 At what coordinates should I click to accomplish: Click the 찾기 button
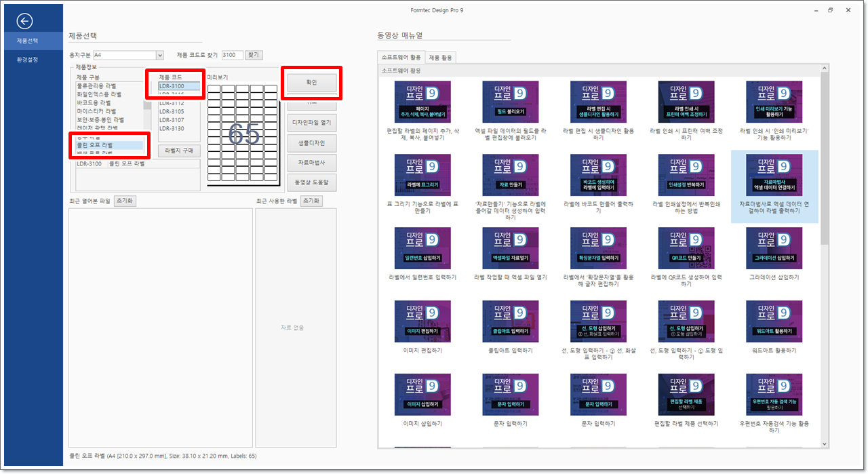(253, 55)
